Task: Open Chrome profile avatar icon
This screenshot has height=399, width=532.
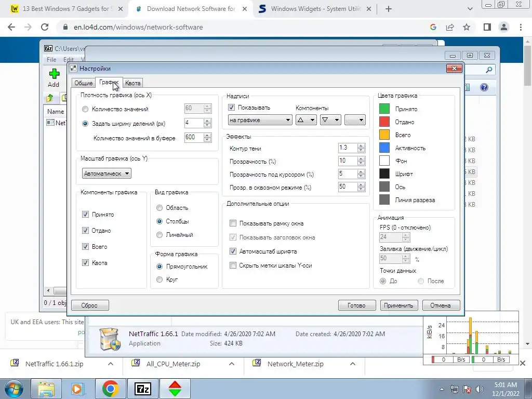Action: click(504, 27)
